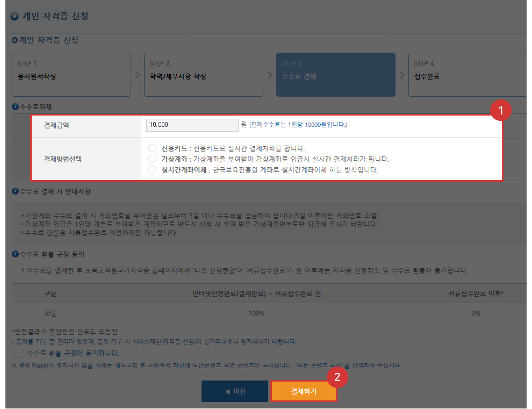This screenshot has width=532, height=409.
Task: Click the arrow between STEP 1 and STEP 2
Action: point(137,75)
